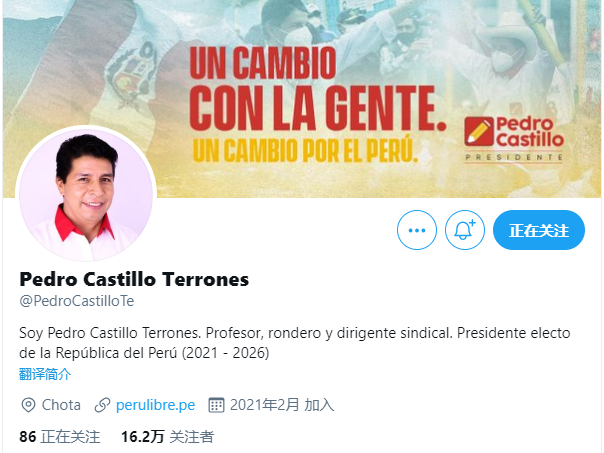The width and height of the screenshot is (604, 453).
Task: Click the bio text starting with Soy Pedro
Action: [295, 343]
